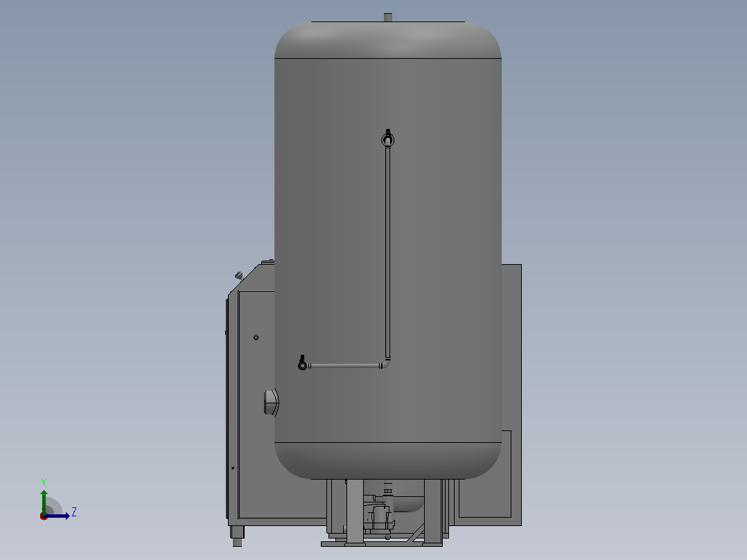Viewport: 747px width, 560px height.
Task: Click the "Y" axis label text
Action: click(44, 482)
